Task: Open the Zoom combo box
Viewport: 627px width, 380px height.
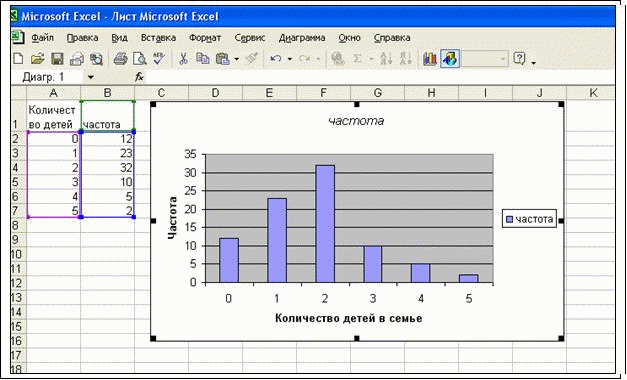Action: [485, 59]
